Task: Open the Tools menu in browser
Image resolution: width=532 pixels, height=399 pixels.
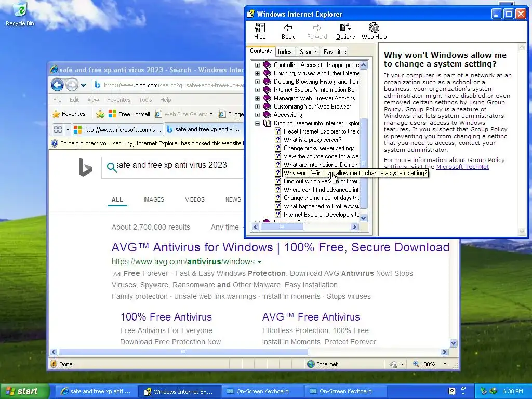Action: click(145, 100)
